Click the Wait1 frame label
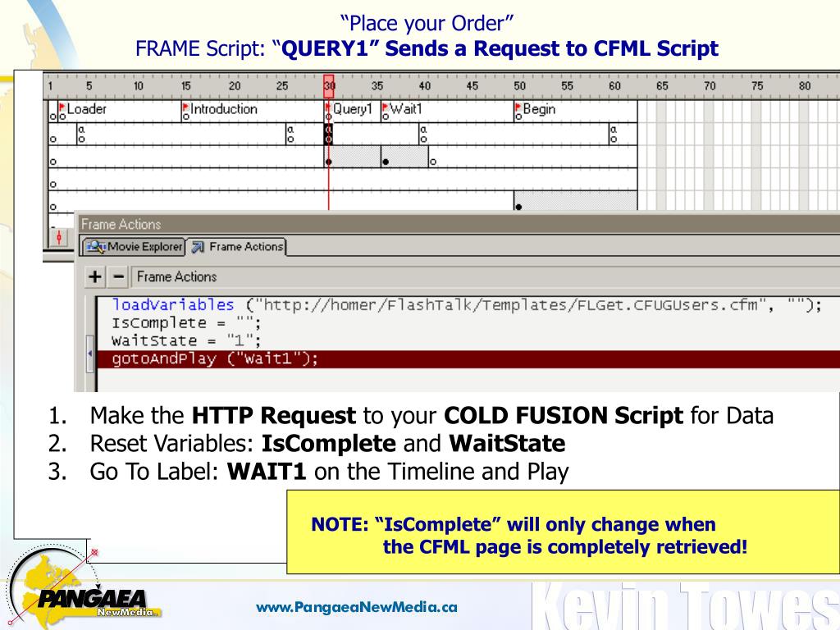The height and width of the screenshot is (630, 840). 405,109
